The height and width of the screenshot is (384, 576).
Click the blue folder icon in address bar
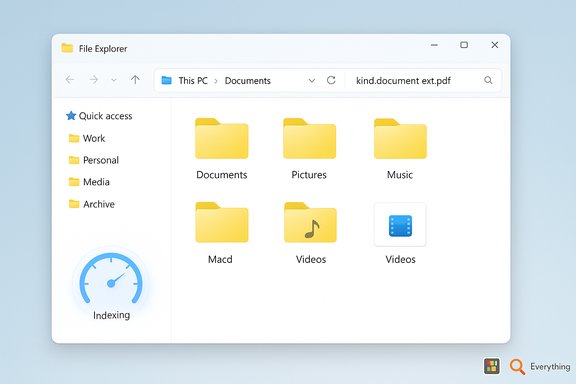pyautogui.click(x=166, y=80)
